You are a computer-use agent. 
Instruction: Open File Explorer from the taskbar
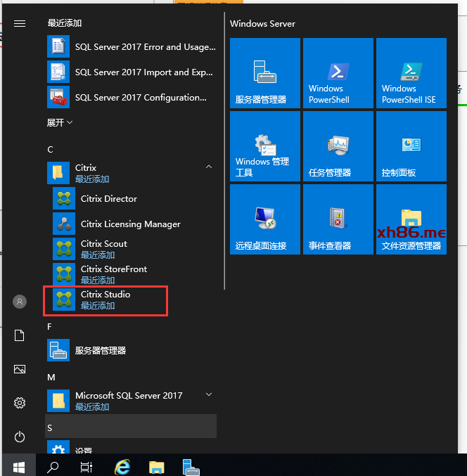pos(157,468)
